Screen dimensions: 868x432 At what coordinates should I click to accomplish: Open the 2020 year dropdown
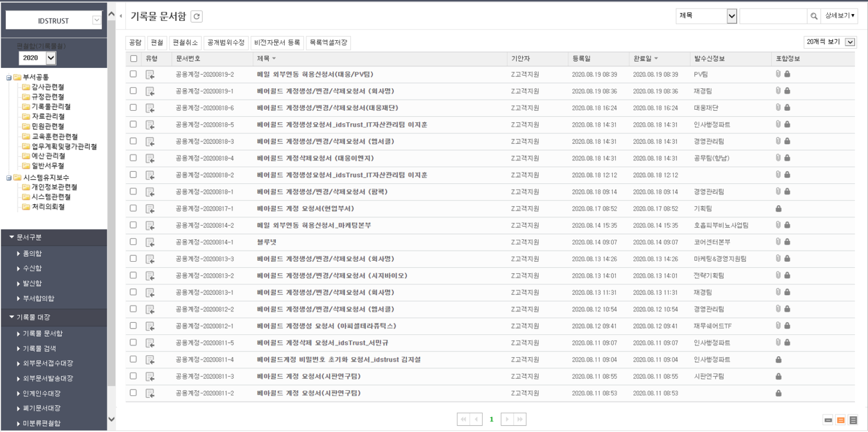point(38,58)
